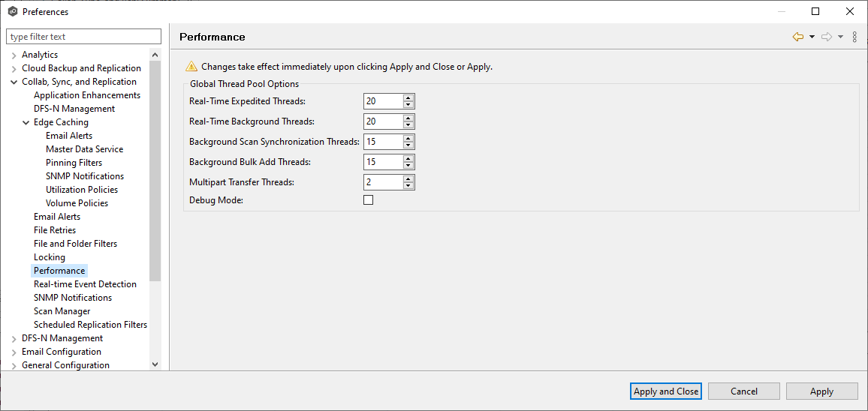Increment Multipart Transfer Threads spinner up
The height and width of the screenshot is (411, 868).
(408, 178)
